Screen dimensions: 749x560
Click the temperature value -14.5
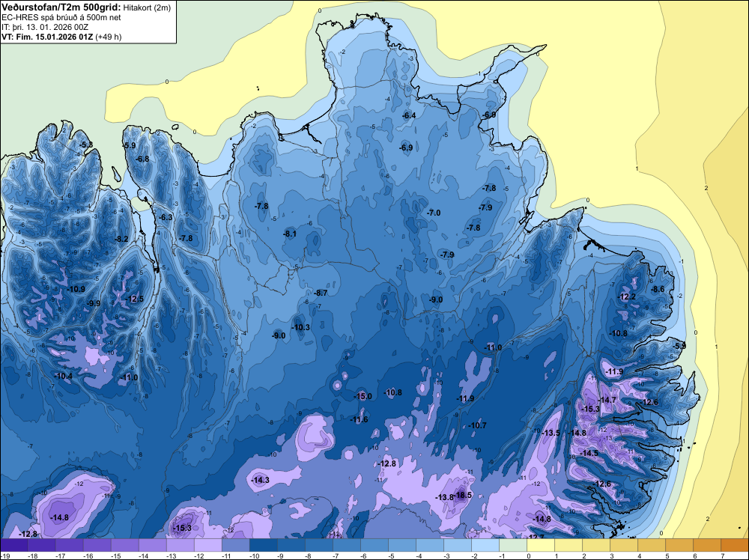(589, 453)
